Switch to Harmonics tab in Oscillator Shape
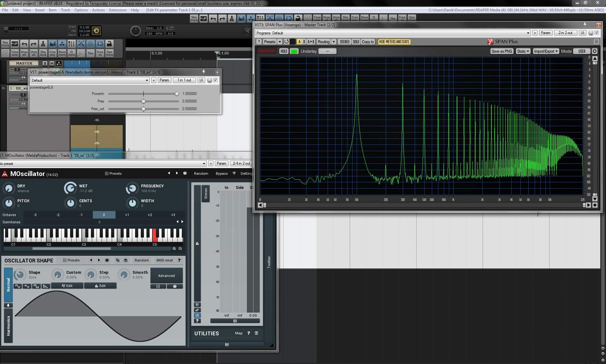The height and width of the screenshot is (364, 606). pos(8,326)
